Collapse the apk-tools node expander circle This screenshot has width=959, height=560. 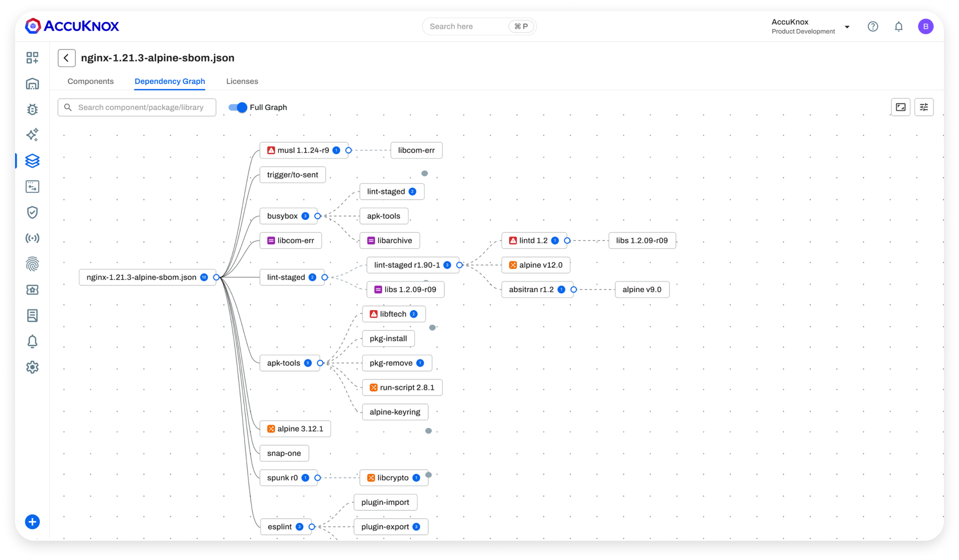tap(320, 363)
